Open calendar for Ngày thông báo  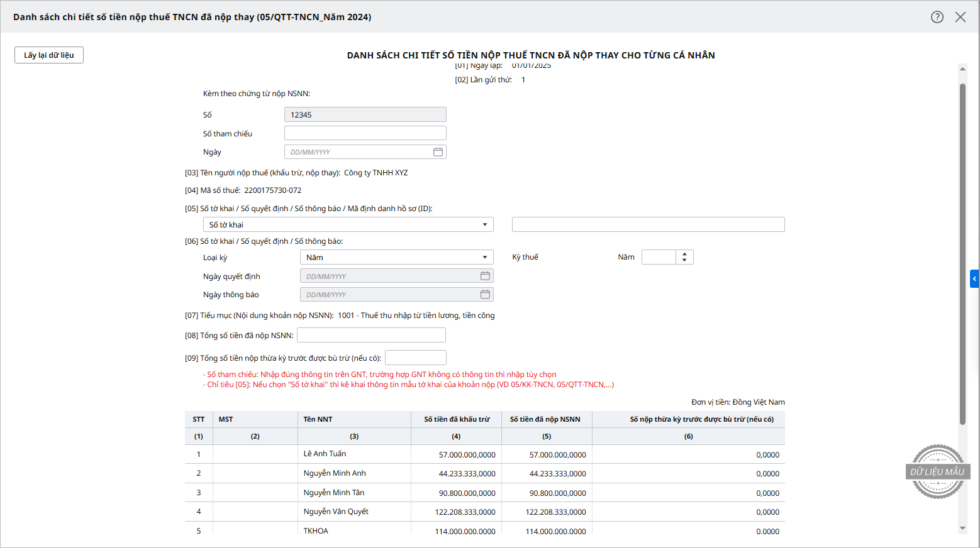pyautogui.click(x=485, y=295)
